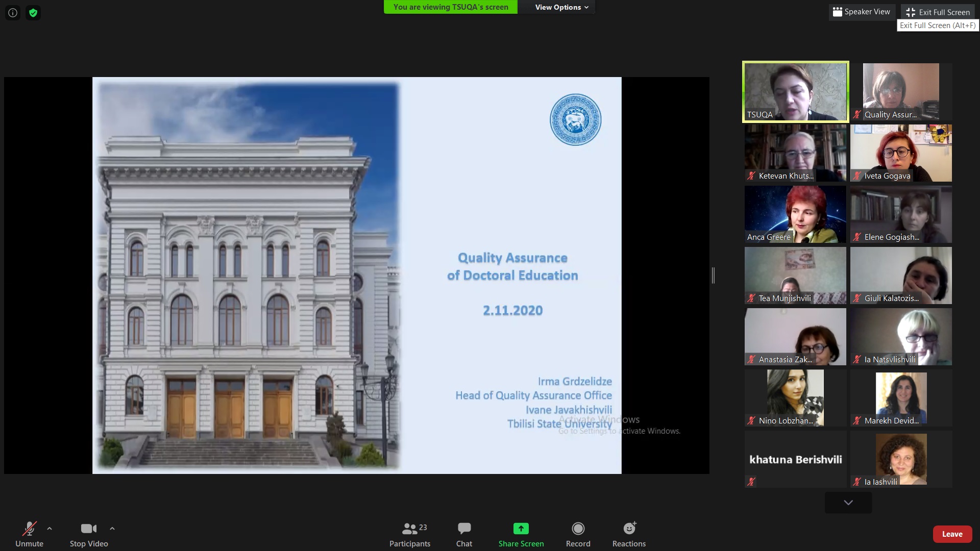The image size is (980, 551).
Task: Open the meeting information icon
Action: coord(13,13)
